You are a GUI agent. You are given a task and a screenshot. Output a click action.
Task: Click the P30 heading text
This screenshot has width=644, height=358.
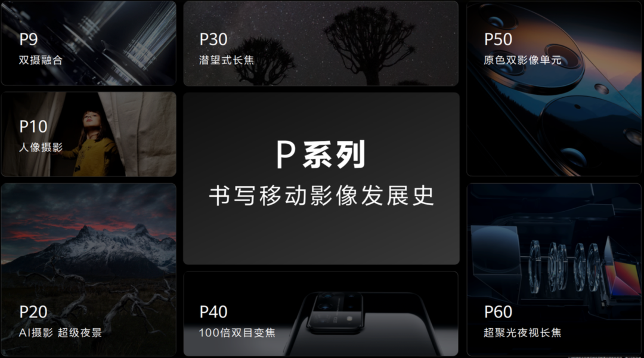213,39
